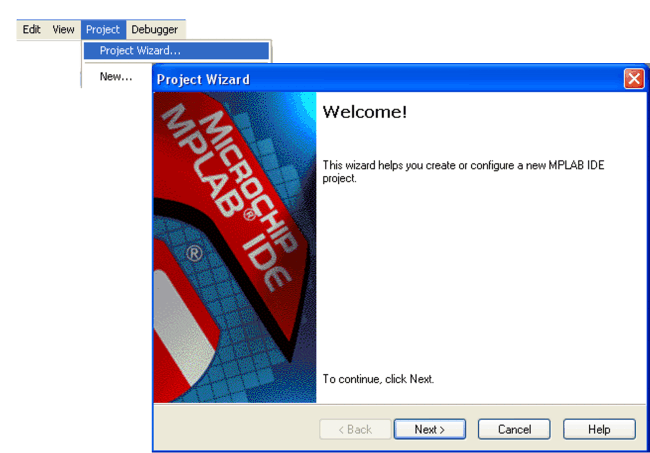This screenshot has width=650, height=453.
Task: Close the Project Wizard dialog with X
Action: [634, 78]
